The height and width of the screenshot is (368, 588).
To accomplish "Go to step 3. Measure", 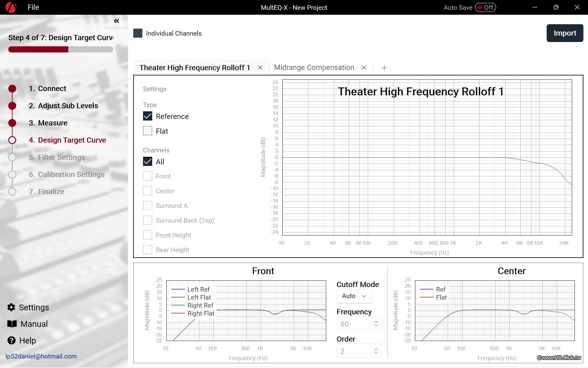I will click(x=52, y=123).
